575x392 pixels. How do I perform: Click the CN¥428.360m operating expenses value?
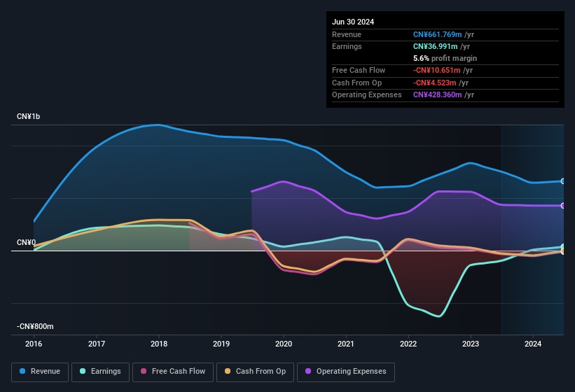pos(437,95)
